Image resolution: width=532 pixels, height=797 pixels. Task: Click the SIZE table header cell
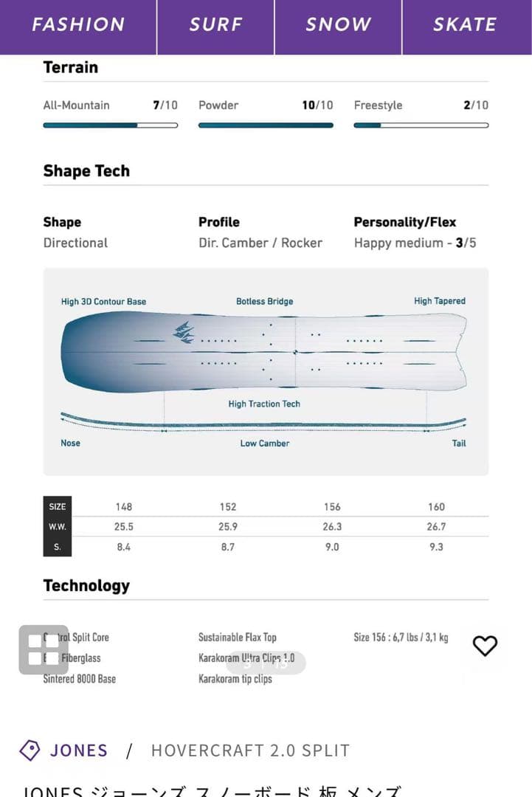58,507
